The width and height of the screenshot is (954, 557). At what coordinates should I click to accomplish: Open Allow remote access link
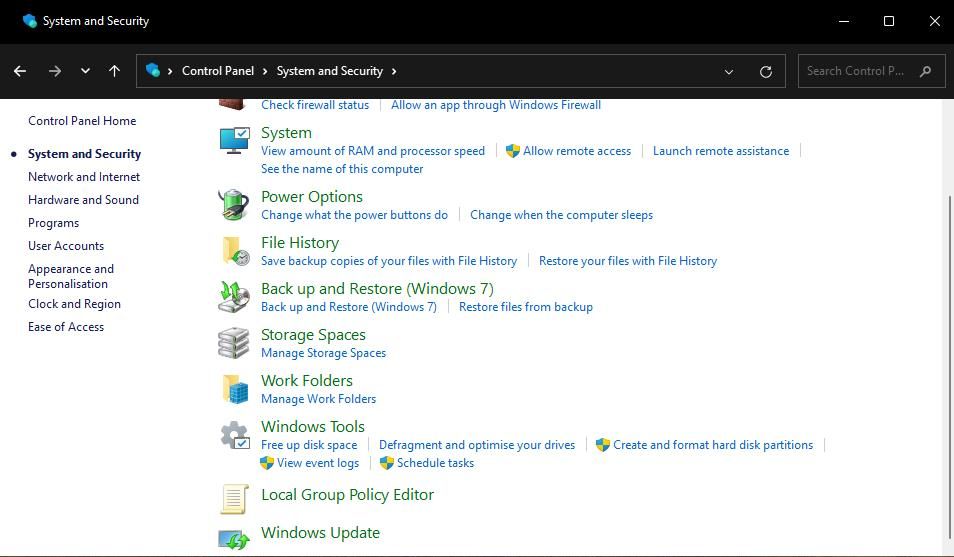tap(576, 151)
